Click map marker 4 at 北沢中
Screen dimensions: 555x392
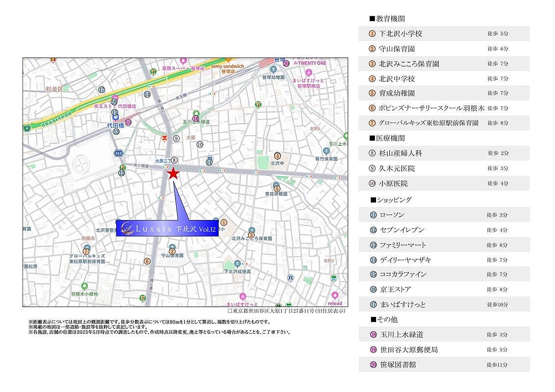tap(277, 156)
